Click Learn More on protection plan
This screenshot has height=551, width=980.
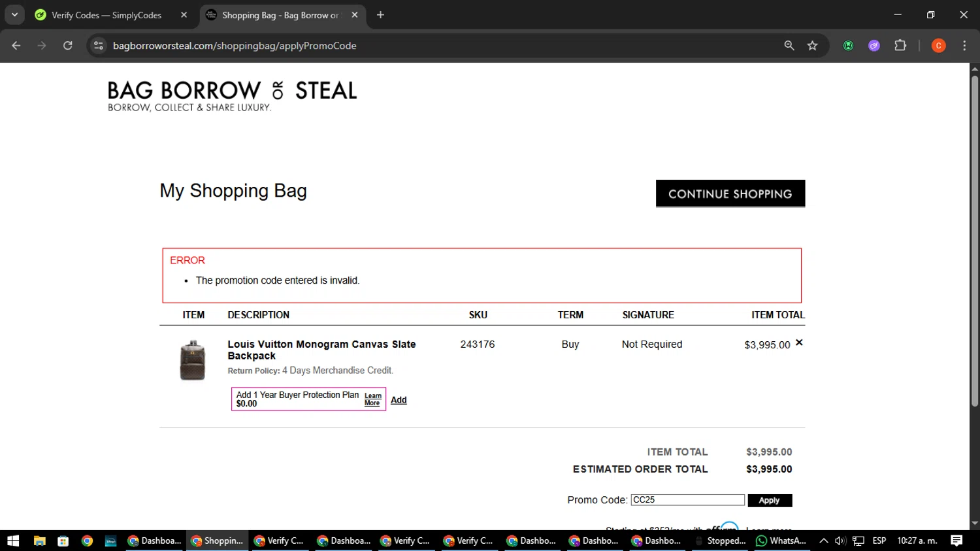(372, 399)
